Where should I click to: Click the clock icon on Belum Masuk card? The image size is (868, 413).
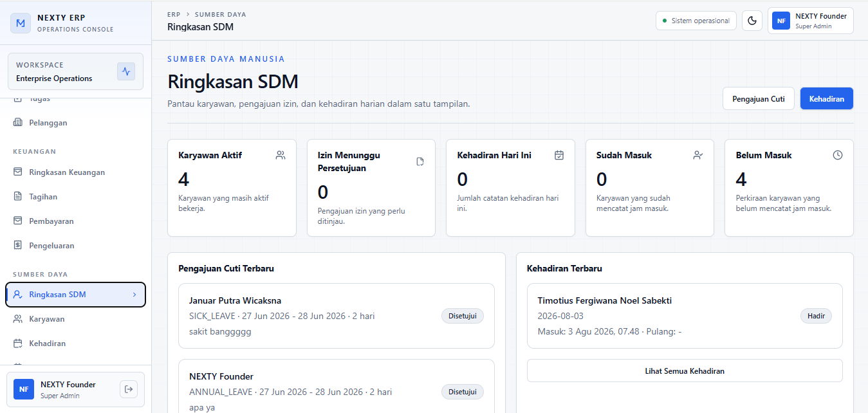(838, 155)
